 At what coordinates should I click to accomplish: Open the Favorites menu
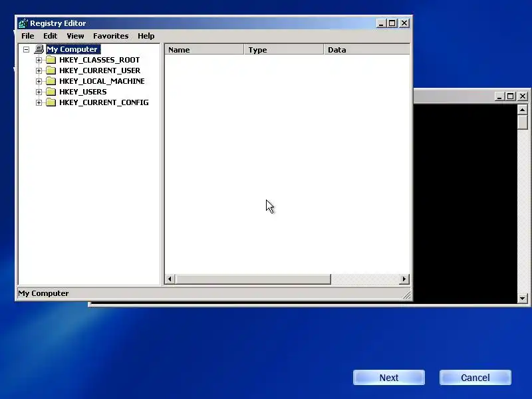(111, 36)
